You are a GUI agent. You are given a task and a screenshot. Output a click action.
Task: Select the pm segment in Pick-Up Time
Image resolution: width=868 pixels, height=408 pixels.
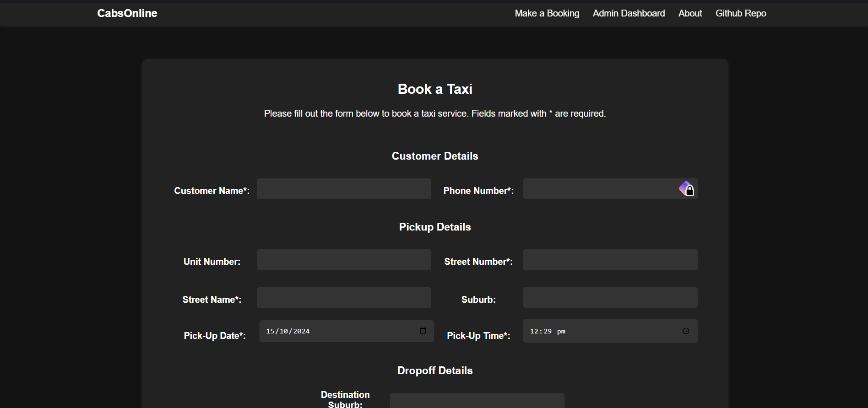[x=561, y=331]
